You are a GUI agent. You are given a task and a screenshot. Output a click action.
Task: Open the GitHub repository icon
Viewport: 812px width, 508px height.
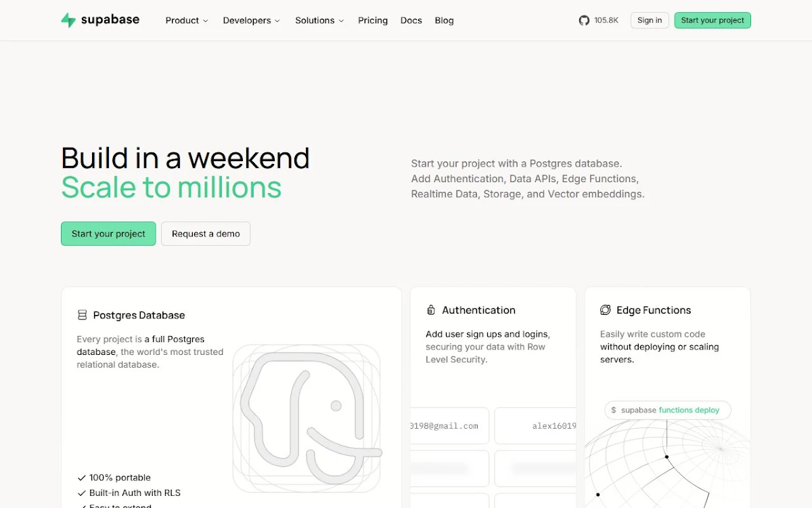pos(584,20)
